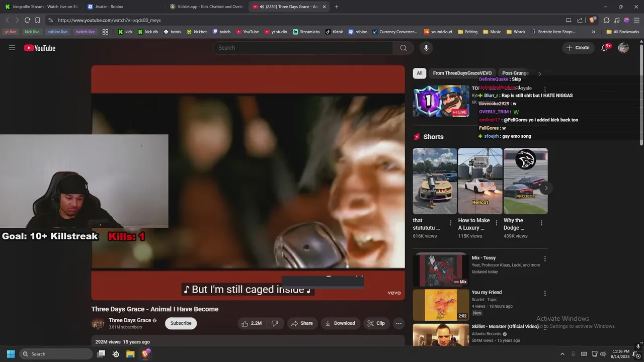Show next Shorts with right arrow
The width and height of the screenshot is (644, 362).
click(x=546, y=189)
